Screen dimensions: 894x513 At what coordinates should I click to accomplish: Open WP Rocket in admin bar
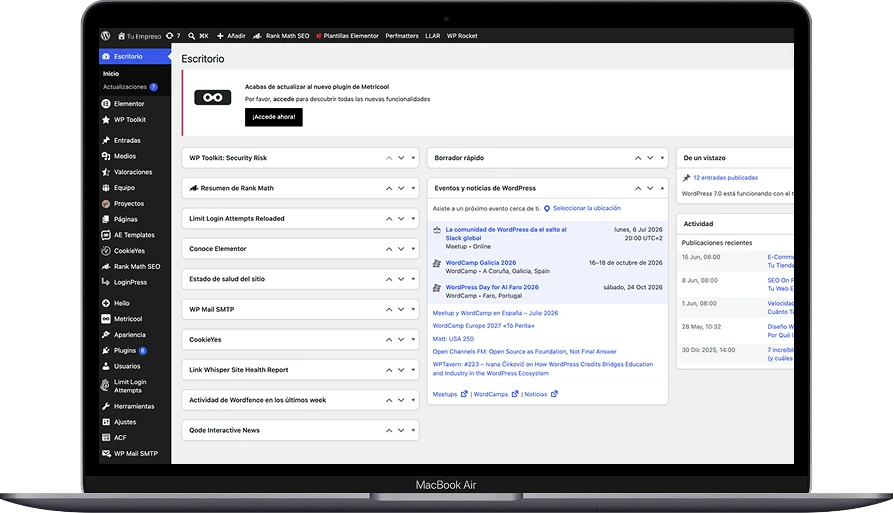462,36
